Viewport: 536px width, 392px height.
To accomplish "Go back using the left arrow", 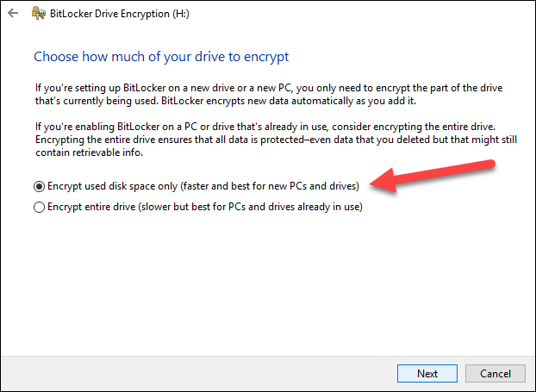I will pos(13,13).
